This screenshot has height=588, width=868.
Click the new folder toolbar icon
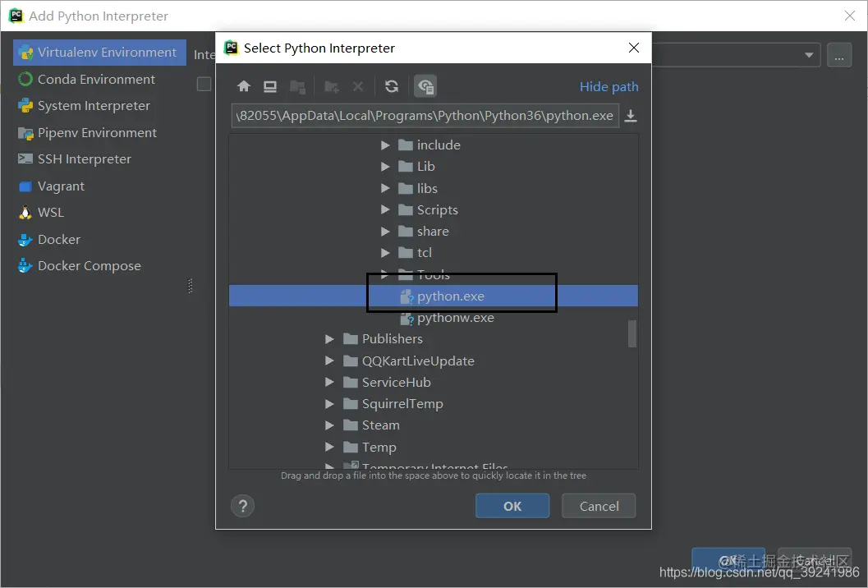tap(332, 87)
